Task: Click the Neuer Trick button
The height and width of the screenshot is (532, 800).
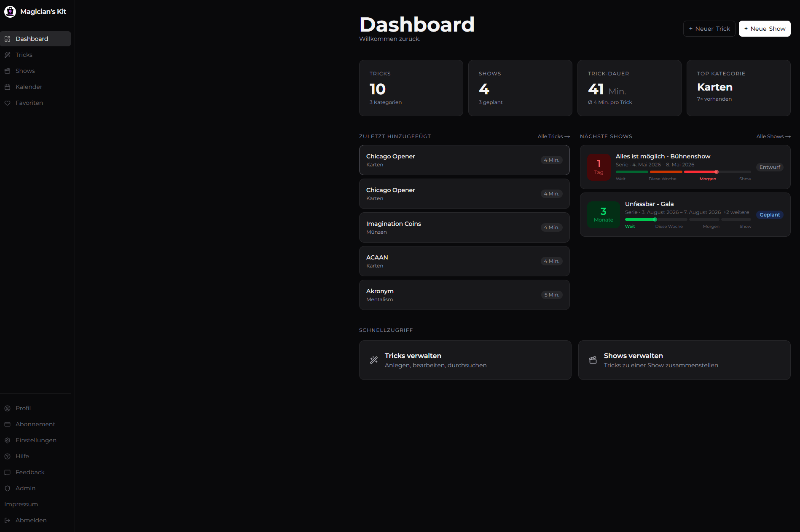Action: click(709, 29)
